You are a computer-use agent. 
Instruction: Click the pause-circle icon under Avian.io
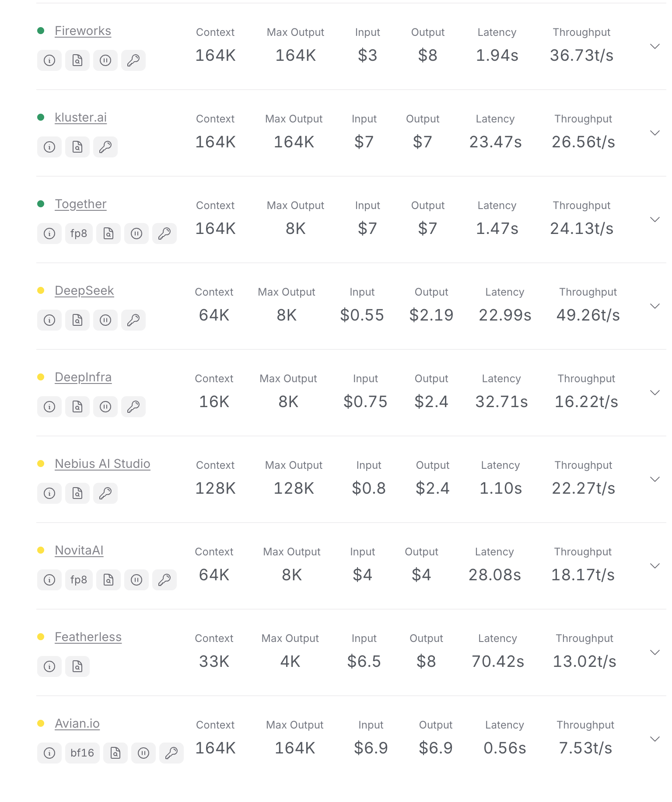143,753
